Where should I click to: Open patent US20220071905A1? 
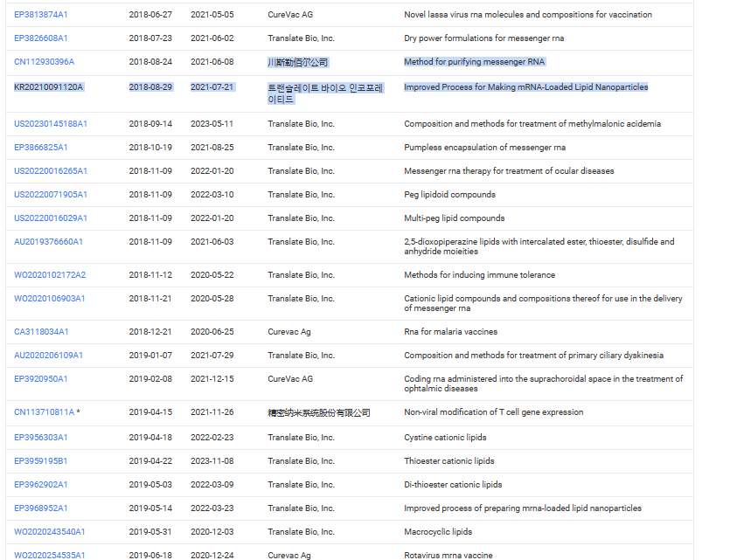click(x=51, y=195)
